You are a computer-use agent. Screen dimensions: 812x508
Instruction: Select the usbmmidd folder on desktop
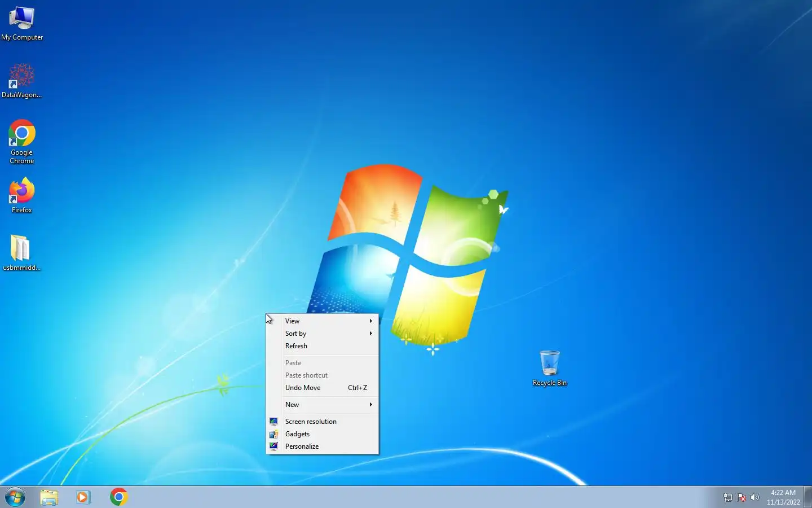pos(22,253)
